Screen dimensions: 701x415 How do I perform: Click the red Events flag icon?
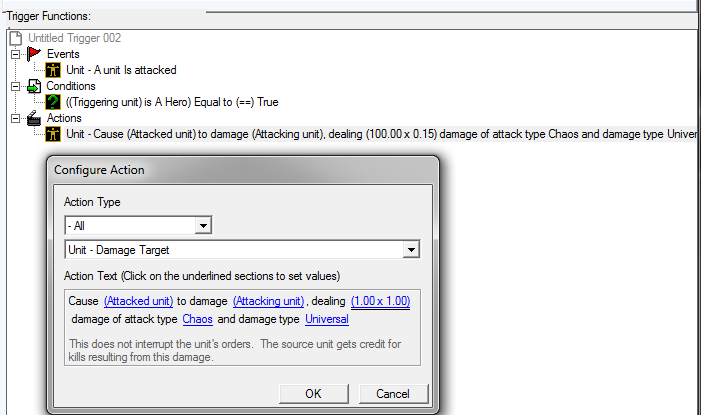[x=34, y=54]
